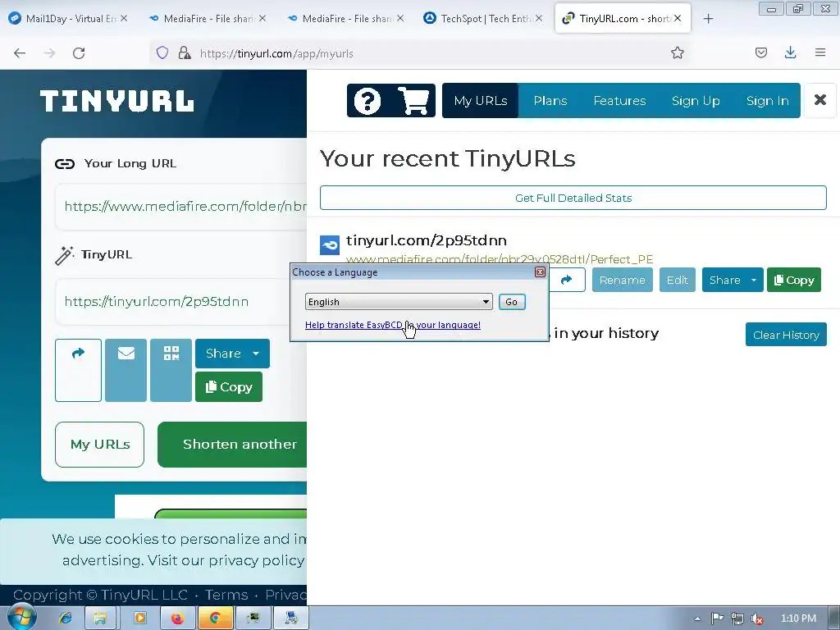840x630 pixels.
Task: Click the MediaFire favicon next to tinyurl.com/2p95tdnn
Action: tap(330, 245)
